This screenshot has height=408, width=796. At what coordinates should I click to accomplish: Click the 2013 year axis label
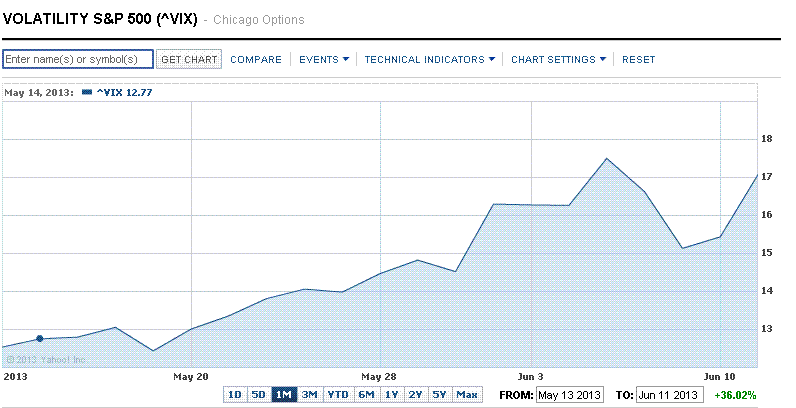tap(15, 377)
